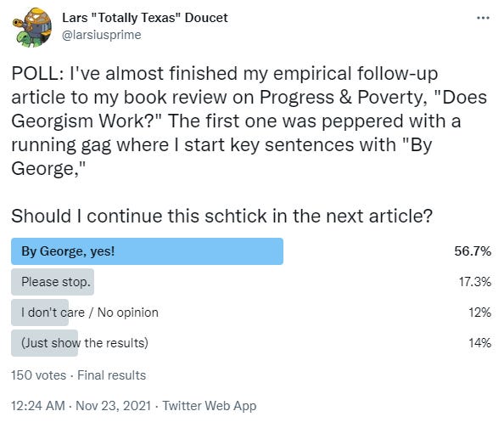Click the 12% result percentage

pos(479,313)
